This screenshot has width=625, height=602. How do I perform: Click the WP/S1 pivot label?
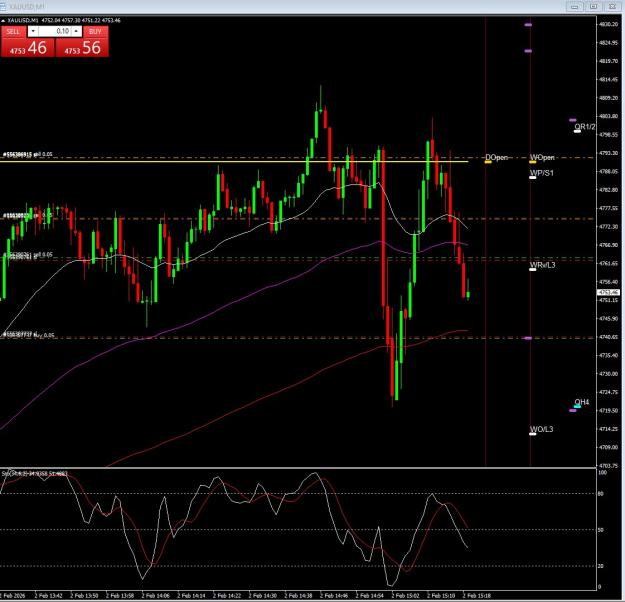click(x=541, y=173)
